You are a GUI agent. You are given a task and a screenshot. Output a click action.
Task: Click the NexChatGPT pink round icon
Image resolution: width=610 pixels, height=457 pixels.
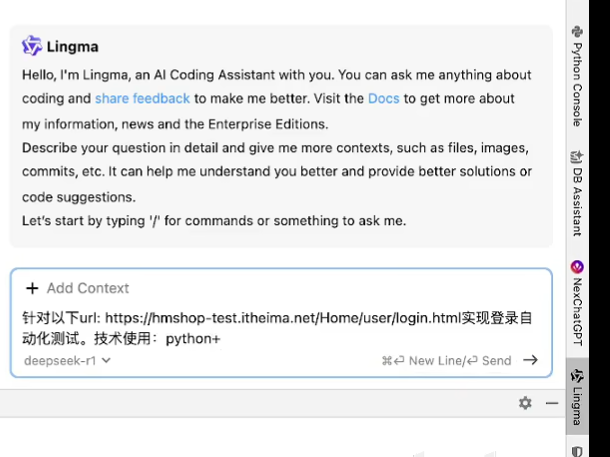point(577,267)
